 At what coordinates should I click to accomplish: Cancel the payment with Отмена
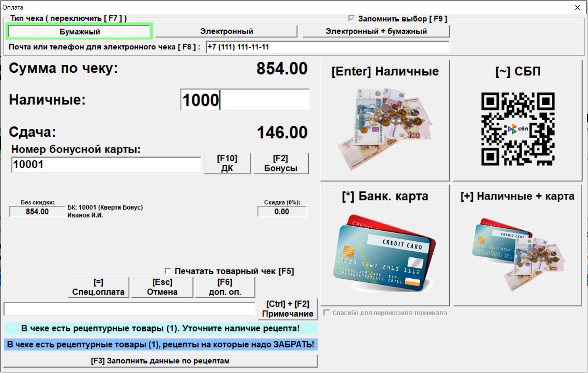162,287
